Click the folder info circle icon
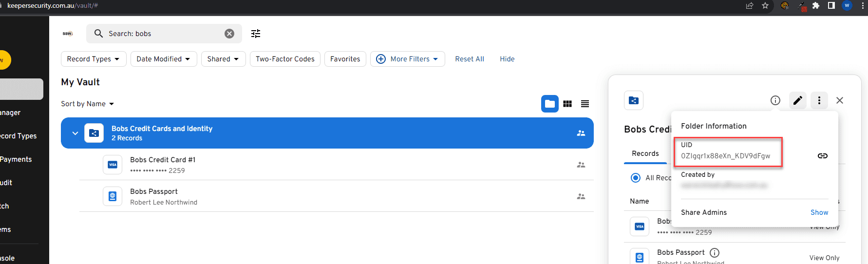 (x=775, y=100)
